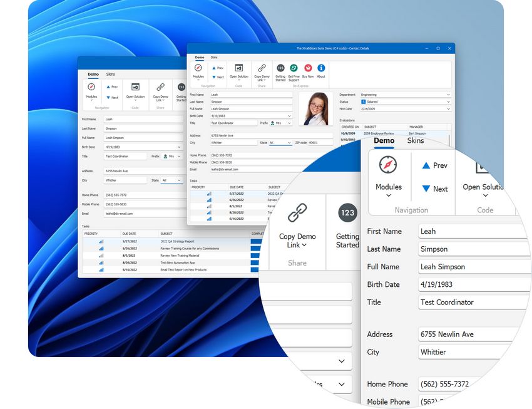Select the Demo ribbon tab
The image size is (532, 409).
383,142
